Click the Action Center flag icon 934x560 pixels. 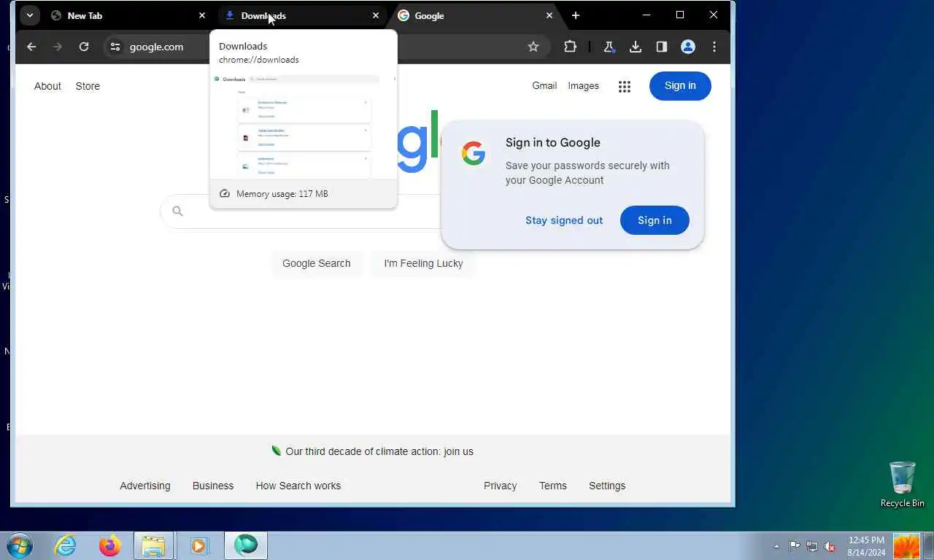(795, 546)
